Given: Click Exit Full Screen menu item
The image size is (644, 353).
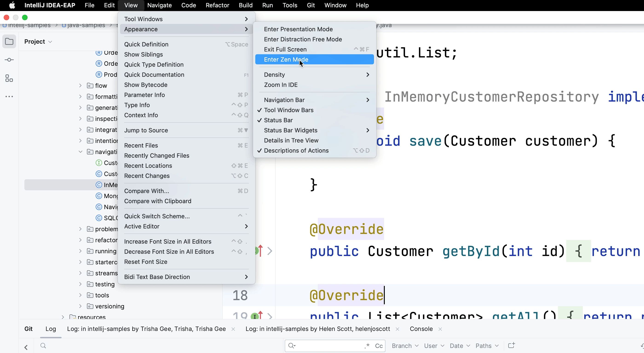Looking at the screenshot, I should tap(314, 49).
